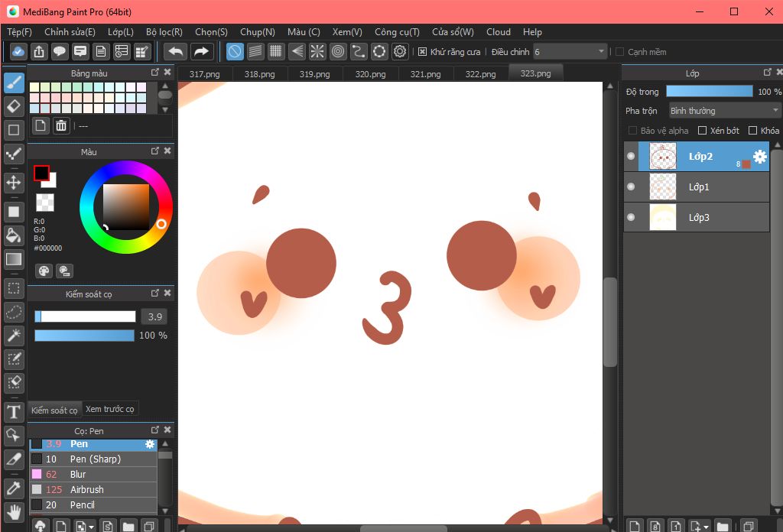The height and width of the screenshot is (532, 783).
Task: Click the export share icon in toolbar
Action: [x=39, y=51]
